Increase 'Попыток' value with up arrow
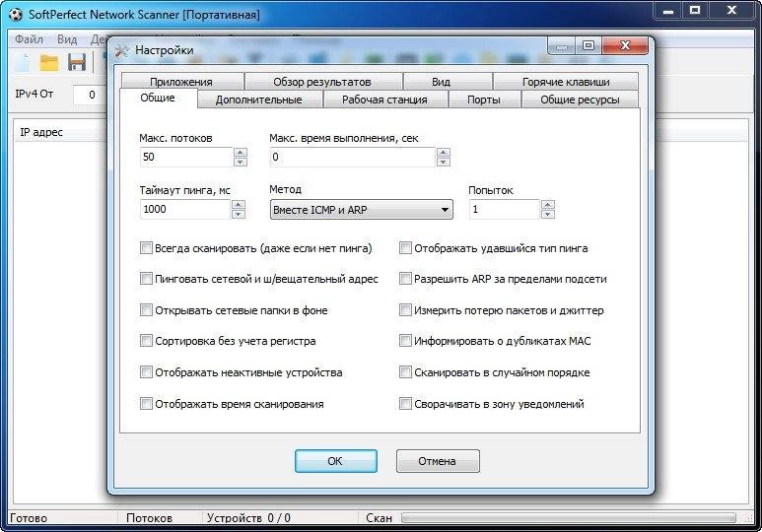 tap(548, 205)
